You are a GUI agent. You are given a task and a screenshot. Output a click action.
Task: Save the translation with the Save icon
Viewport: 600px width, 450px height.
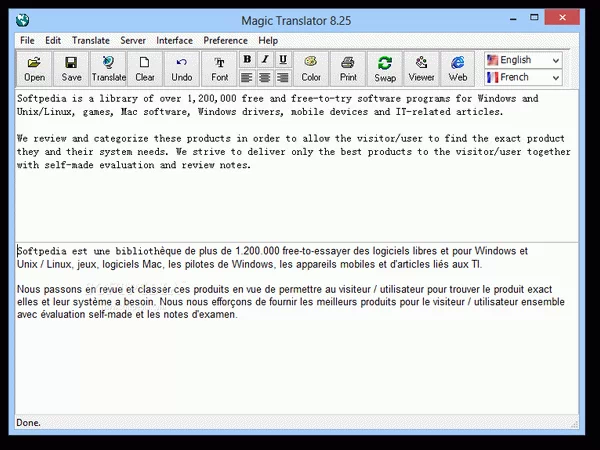tap(71, 69)
